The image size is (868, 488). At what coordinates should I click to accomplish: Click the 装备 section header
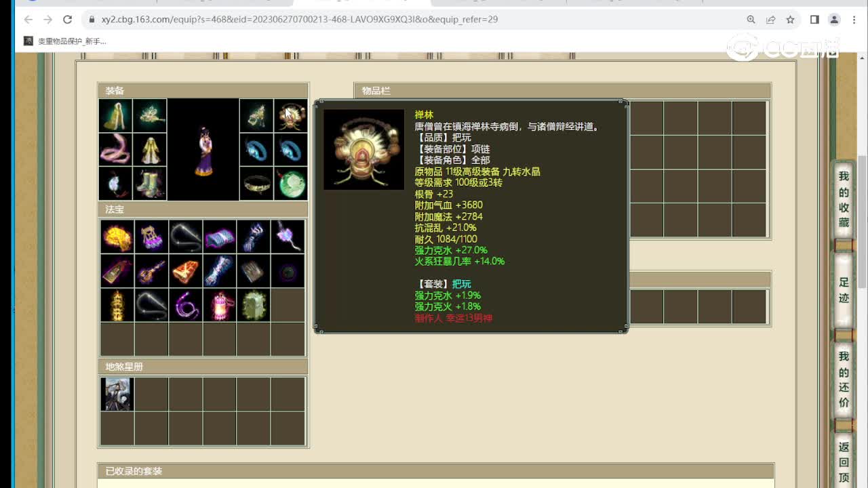(203, 91)
